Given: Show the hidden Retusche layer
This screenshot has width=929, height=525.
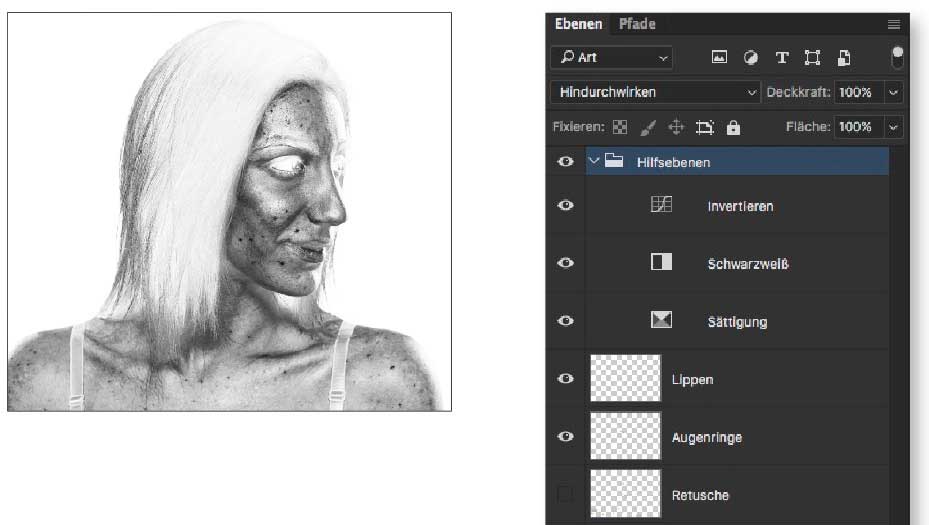Looking at the screenshot, I should coord(566,494).
